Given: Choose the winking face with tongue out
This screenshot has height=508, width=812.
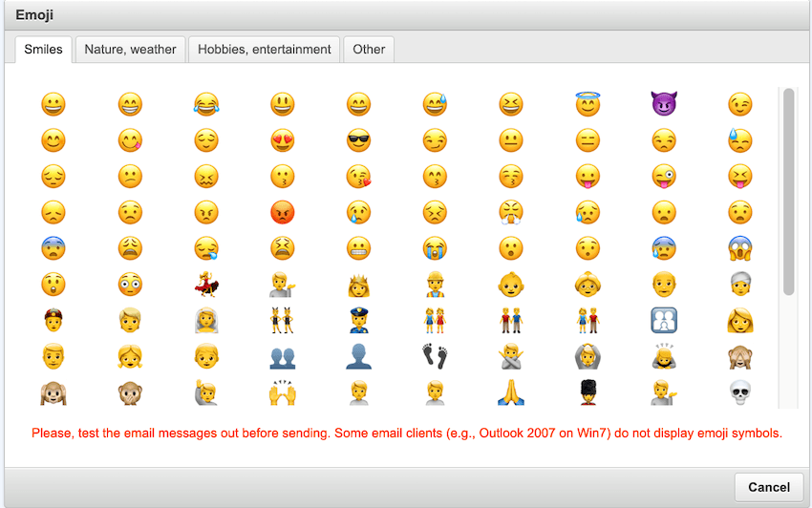Looking at the screenshot, I should click(664, 177).
